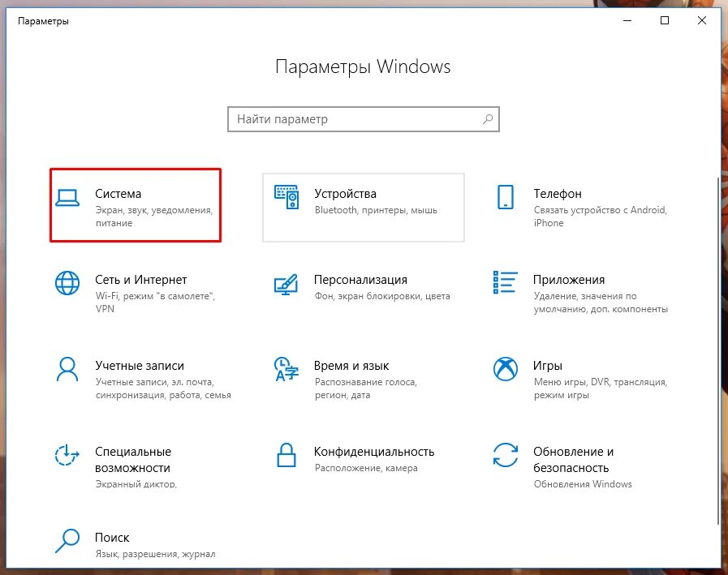Go to the Поиск heading
The width and height of the screenshot is (728, 575).
click(112, 538)
